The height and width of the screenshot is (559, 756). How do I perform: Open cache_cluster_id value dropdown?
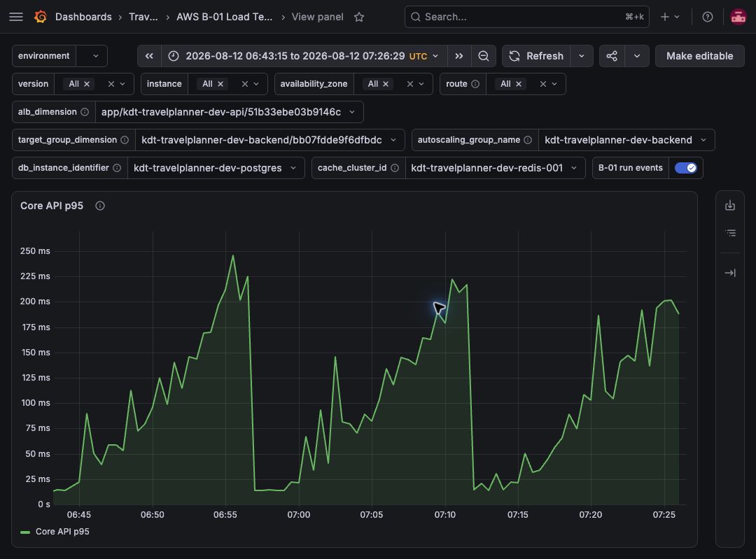click(x=495, y=168)
